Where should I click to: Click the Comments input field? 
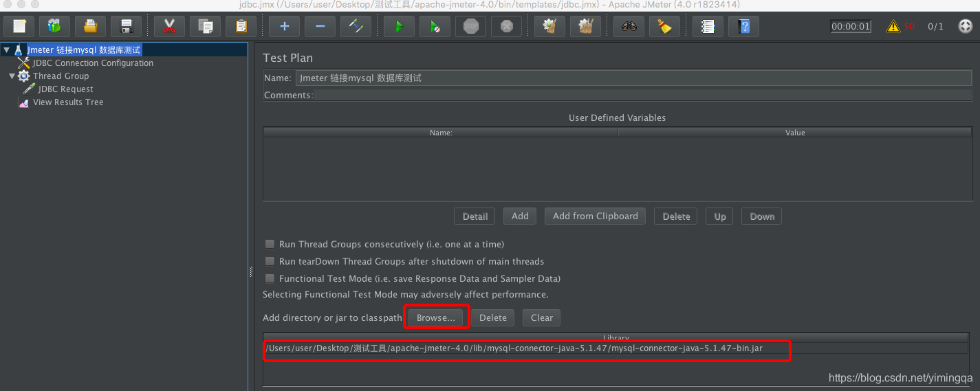(x=643, y=95)
